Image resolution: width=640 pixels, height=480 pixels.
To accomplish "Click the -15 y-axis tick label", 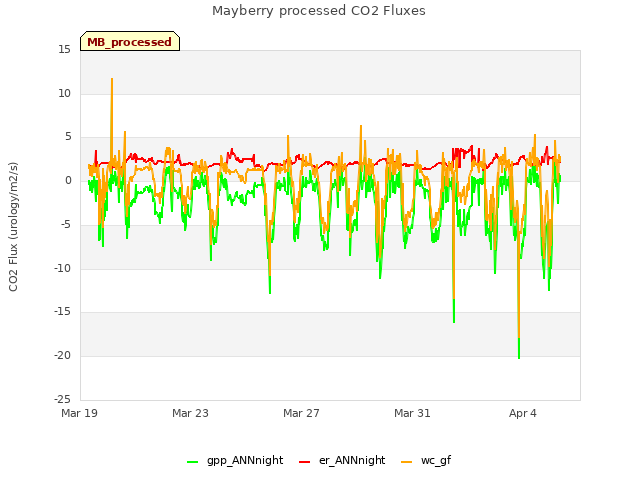I will pyautogui.click(x=62, y=312).
